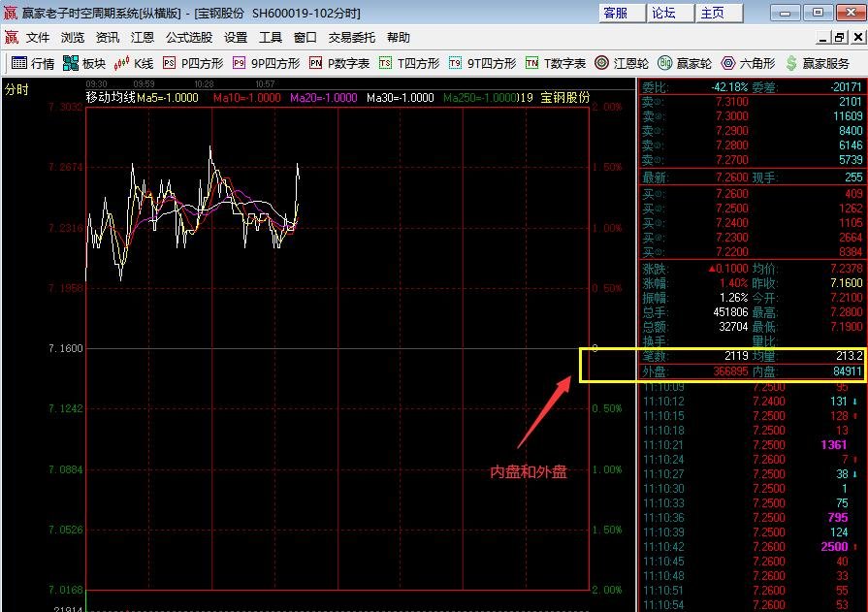The width and height of the screenshot is (868, 612).
Task: Switch to K线 candlestick chart icon
Action: click(x=121, y=63)
